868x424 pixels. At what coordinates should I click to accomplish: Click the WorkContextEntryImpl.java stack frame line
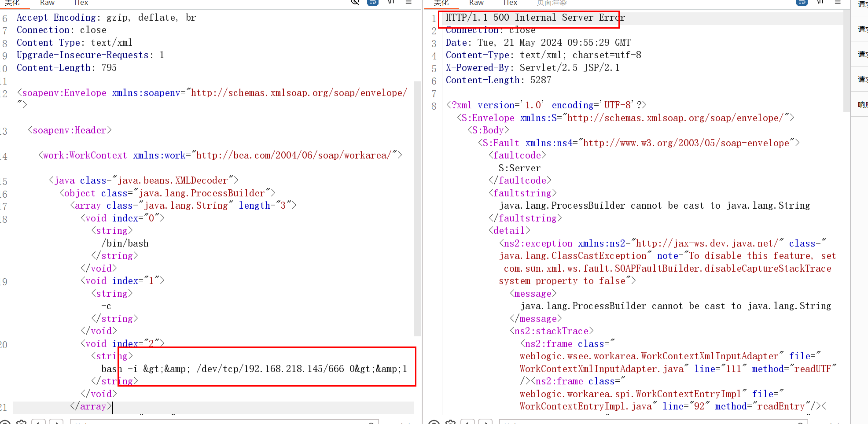click(673, 406)
